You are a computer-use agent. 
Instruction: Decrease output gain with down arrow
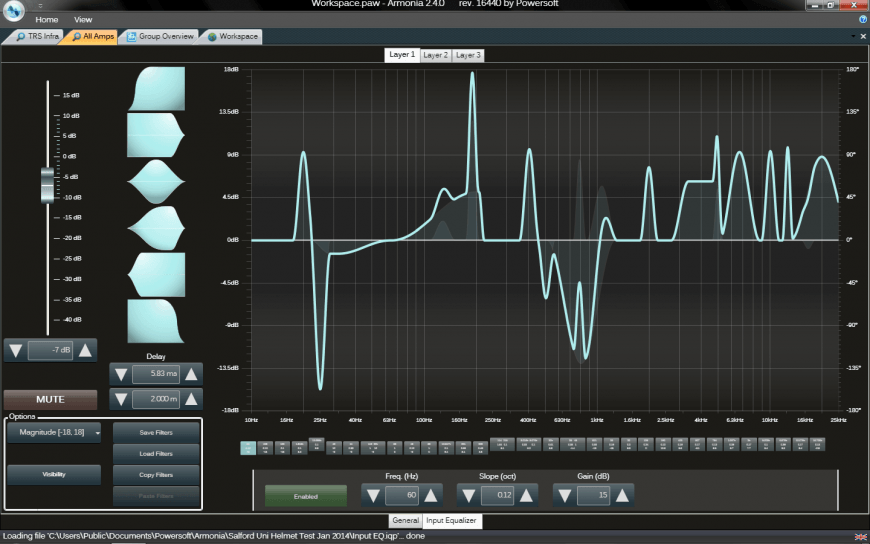(16, 350)
